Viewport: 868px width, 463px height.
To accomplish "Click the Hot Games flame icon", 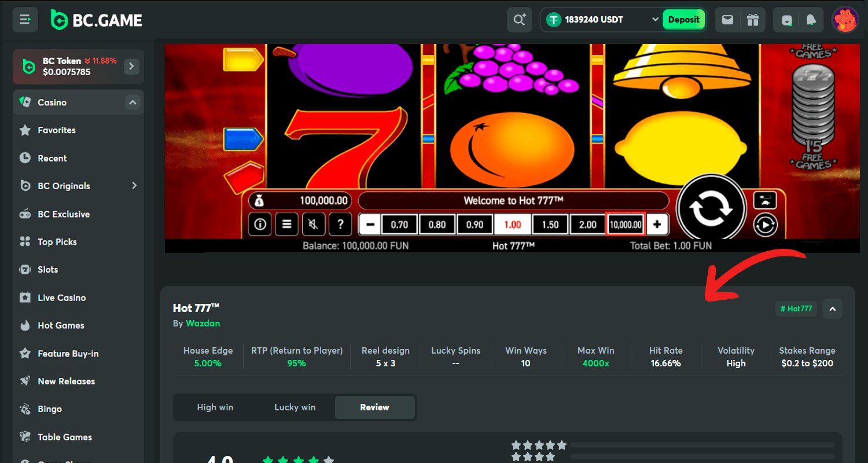I will click(25, 325).
